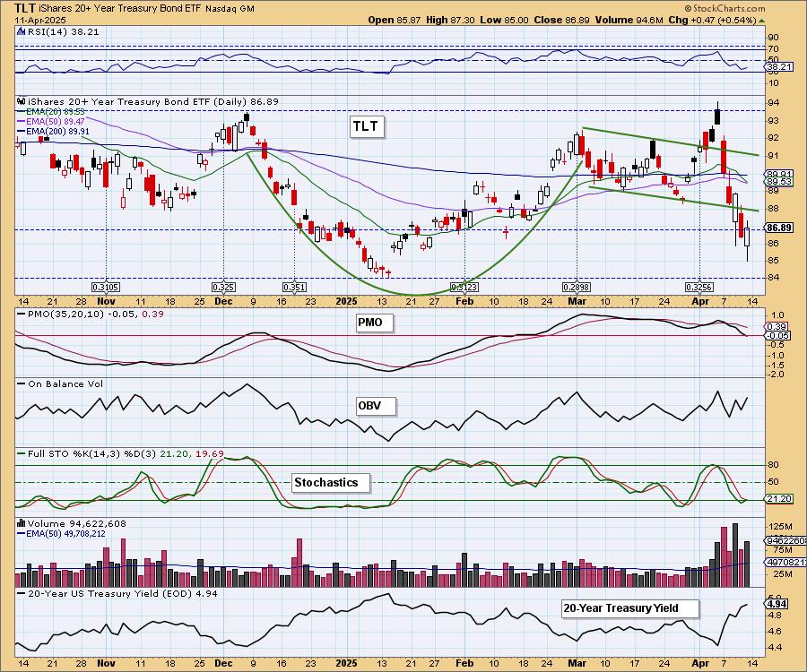
Task: Click the EMA(50) 49,708,212 volume legend
Action: point(62,534)
